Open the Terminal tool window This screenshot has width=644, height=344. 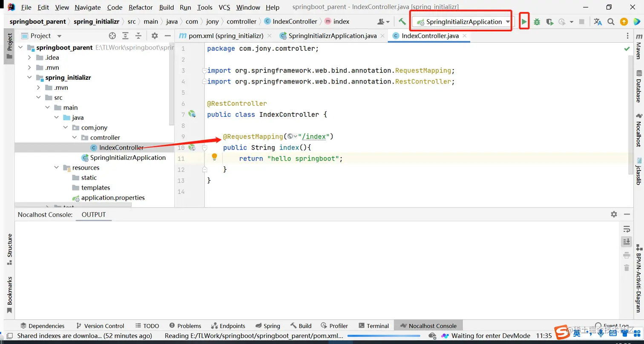pyautogui.click(x=374, y=326)
